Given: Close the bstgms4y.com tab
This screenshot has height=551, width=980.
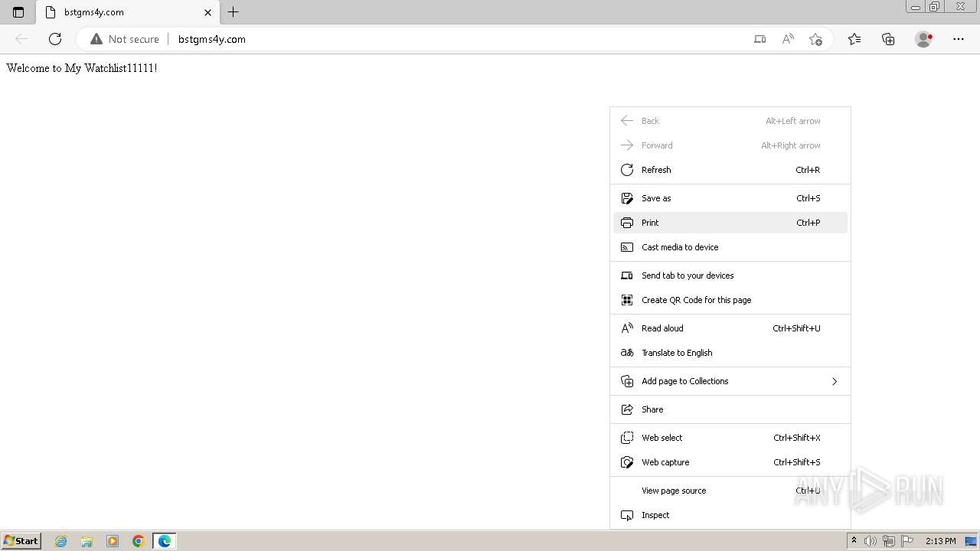Looking at the screenshot, I should pyautogui.click(x=207, y=12).
